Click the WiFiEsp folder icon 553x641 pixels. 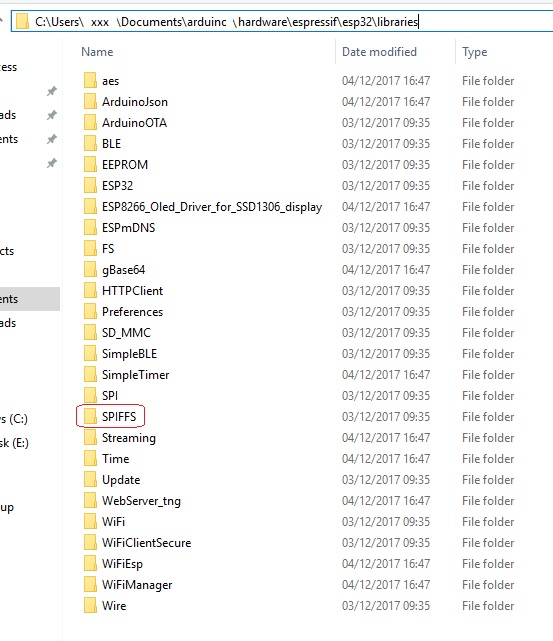(x=90, y=563)
